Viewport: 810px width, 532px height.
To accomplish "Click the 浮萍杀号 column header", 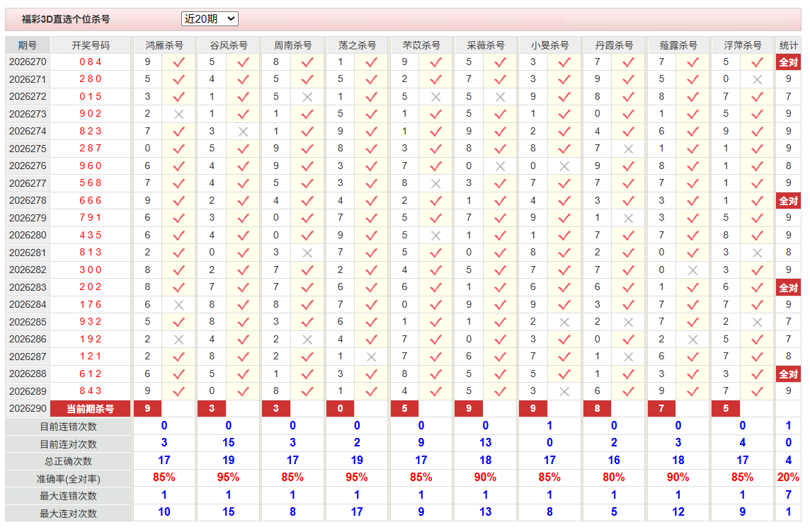I will (743, 45).
